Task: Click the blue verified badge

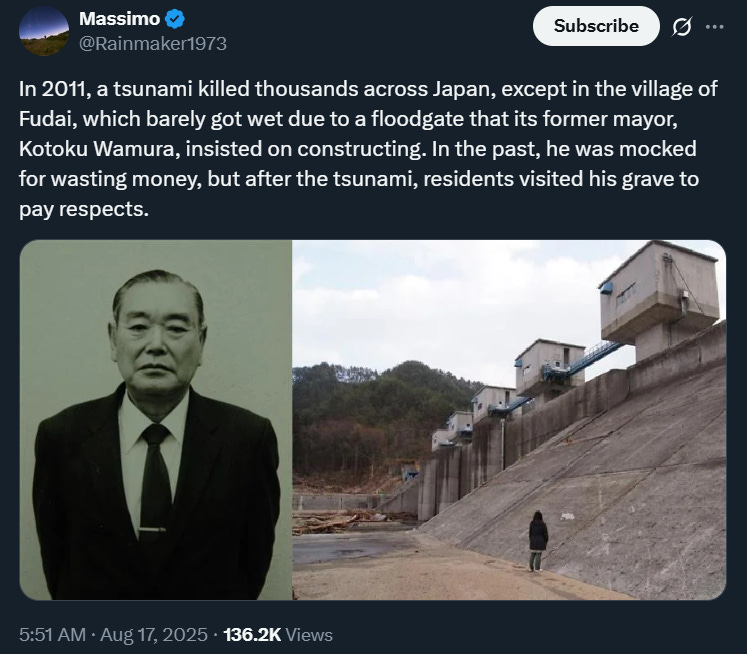Action: click(175, 19)
